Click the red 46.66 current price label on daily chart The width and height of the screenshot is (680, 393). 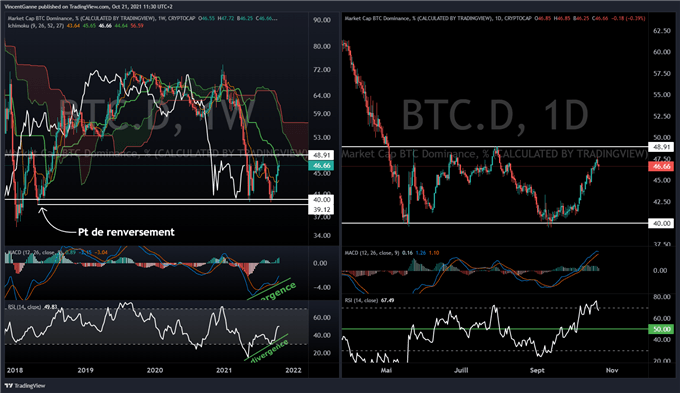(x=662, y=166)
